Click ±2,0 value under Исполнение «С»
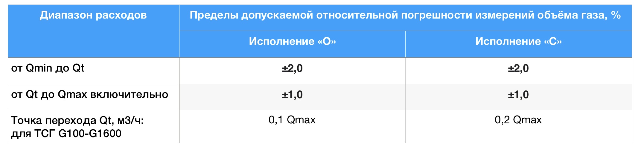 point(518,69)
